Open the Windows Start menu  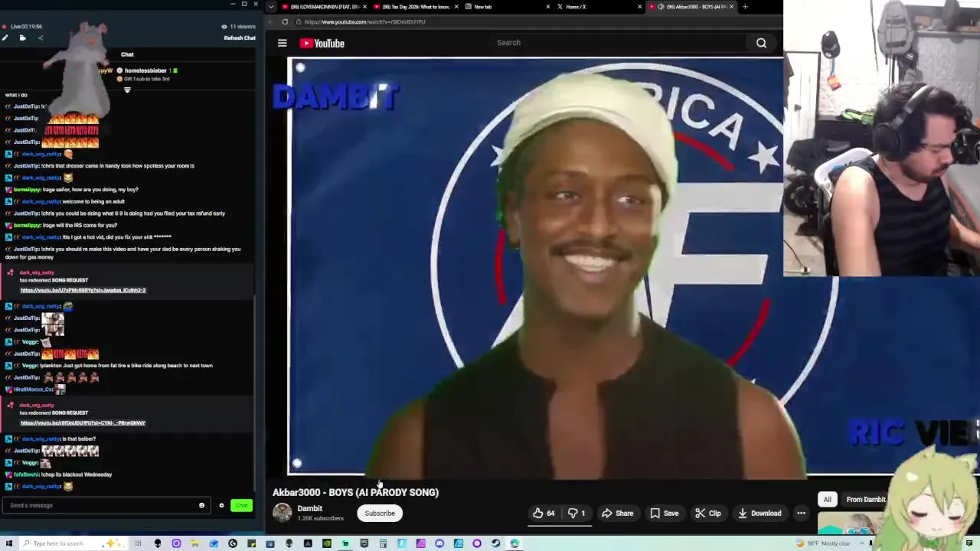[9, 543]
